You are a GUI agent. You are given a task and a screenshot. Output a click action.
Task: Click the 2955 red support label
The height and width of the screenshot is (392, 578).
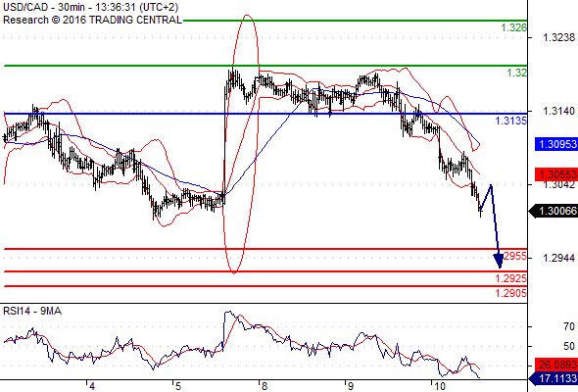tap(515, 257)
